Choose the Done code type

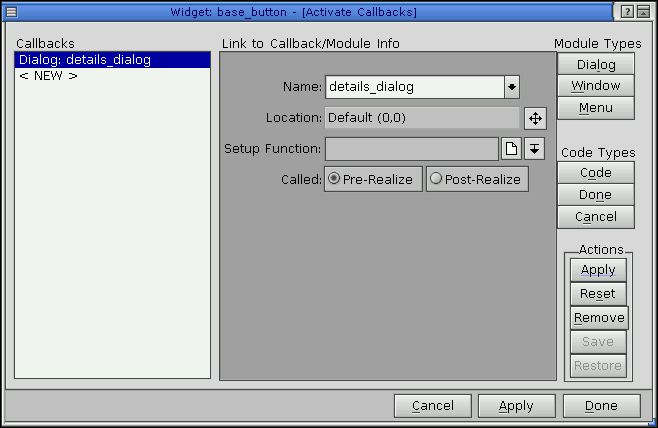tap(596, 195)
